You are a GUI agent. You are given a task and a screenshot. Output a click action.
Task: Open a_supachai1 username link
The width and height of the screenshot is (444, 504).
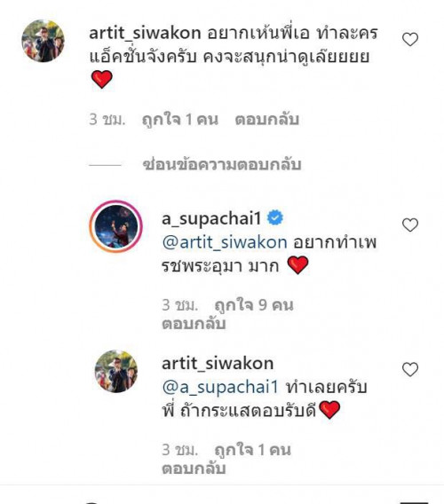211,219
